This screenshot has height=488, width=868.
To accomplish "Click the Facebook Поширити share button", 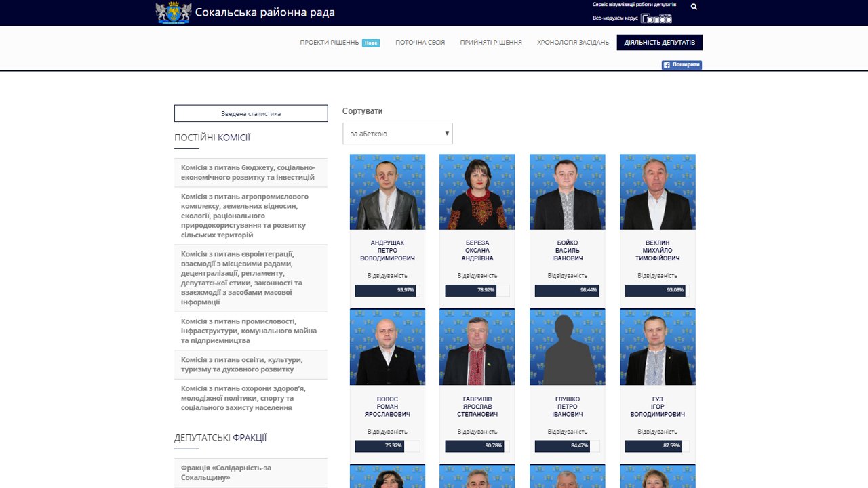I will pos(682,65).
